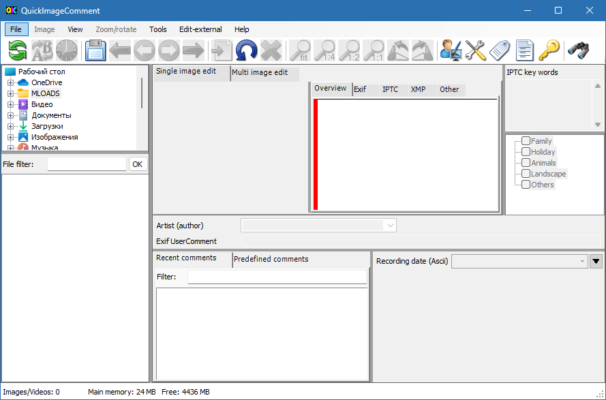Expand the Загрузки folder node
The height and width of the screenshot is (400, 606).
[10, 126]
